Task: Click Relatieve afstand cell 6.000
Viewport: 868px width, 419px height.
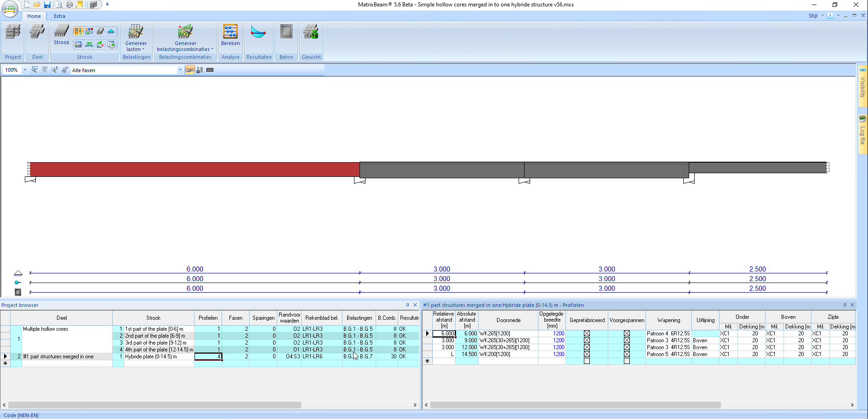Action: coord(444,334)
